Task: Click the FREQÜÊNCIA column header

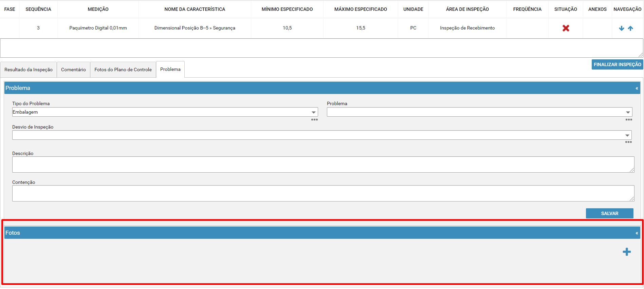Action: 527,9
